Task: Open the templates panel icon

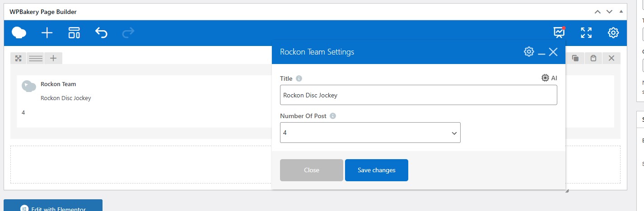Action: (x=74, y=32)
